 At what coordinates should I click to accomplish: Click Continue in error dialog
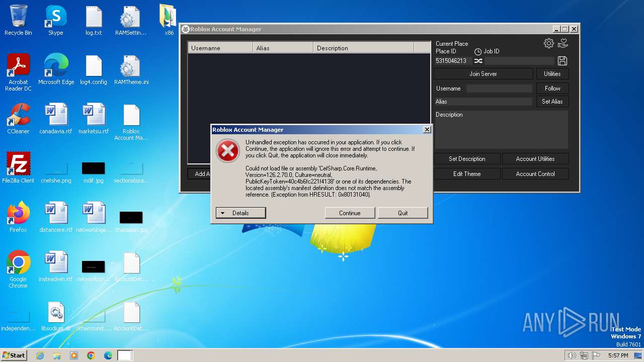tap(350, 213)
